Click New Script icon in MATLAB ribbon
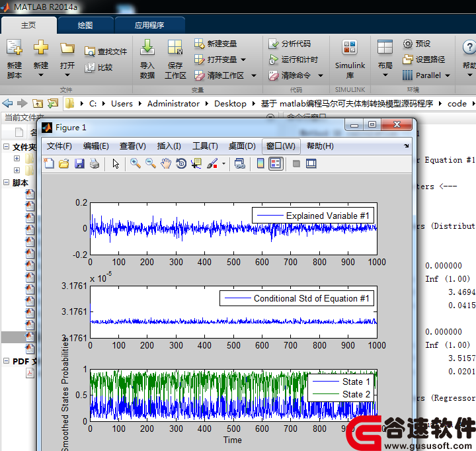476x451 pixels. pos(15,48)
